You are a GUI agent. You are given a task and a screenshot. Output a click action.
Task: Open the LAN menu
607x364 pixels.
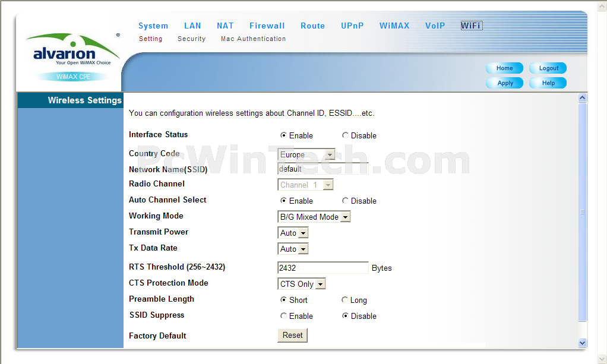coord(192,26)
